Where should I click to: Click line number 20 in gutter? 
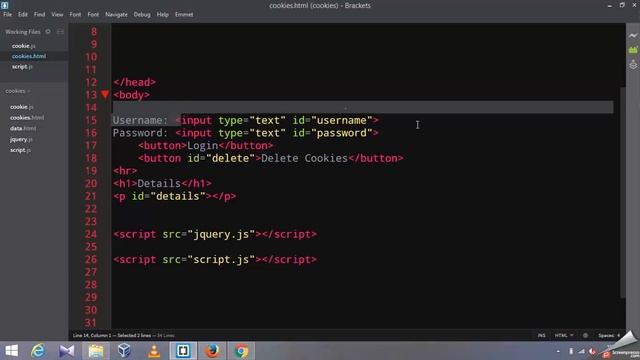pos(91,183)
